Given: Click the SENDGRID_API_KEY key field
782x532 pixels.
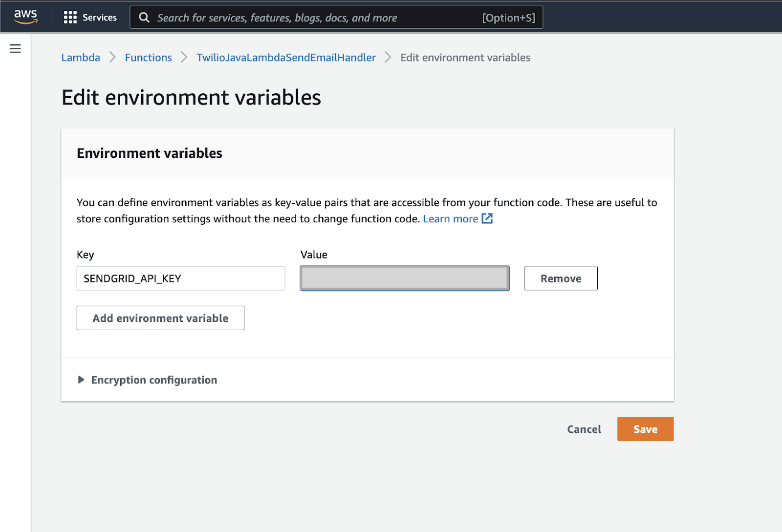Looking at the screenshot, I should pyautogui.click(x=181, y=278).
